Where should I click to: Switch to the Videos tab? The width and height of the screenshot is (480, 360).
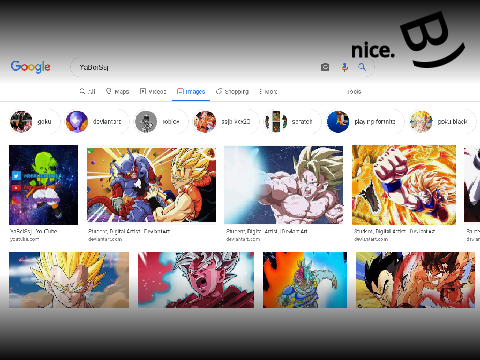point(153,91)
